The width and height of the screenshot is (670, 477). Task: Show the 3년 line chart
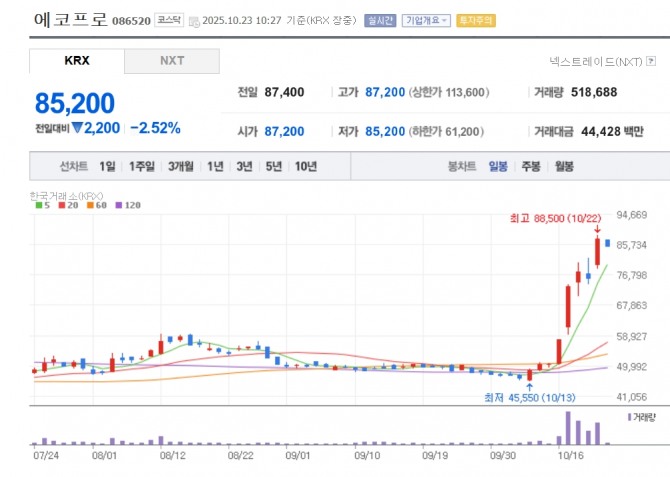(244, 167)
